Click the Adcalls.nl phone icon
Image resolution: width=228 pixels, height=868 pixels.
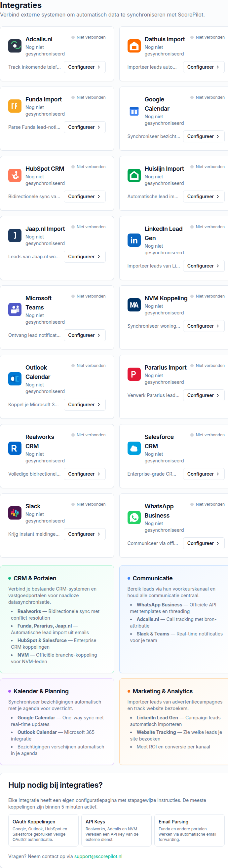click(x=15, y=46)
